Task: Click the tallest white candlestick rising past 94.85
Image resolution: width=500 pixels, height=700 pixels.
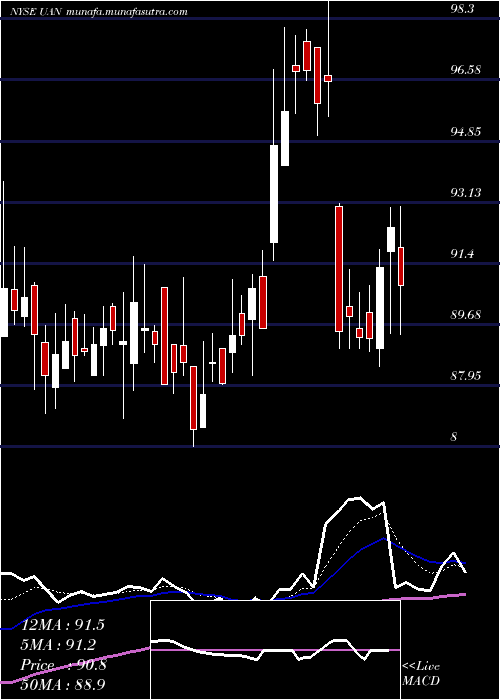Action: [274, 194]
